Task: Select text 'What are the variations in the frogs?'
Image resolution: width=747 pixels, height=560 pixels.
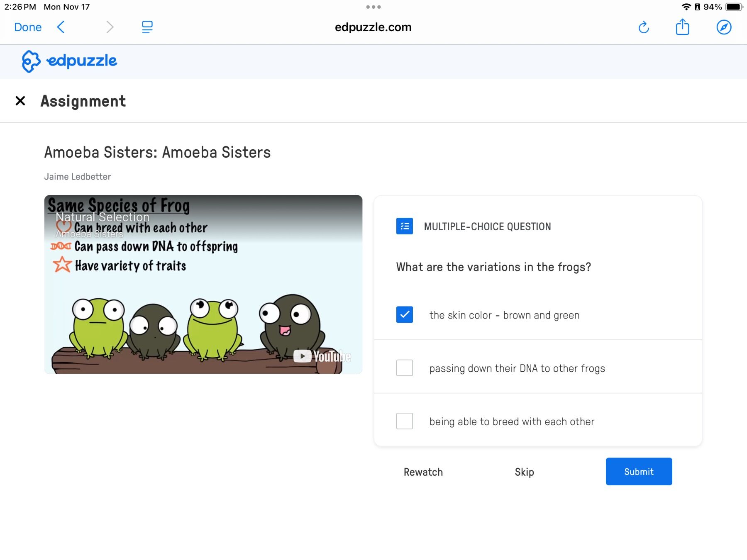Action: 493,267
